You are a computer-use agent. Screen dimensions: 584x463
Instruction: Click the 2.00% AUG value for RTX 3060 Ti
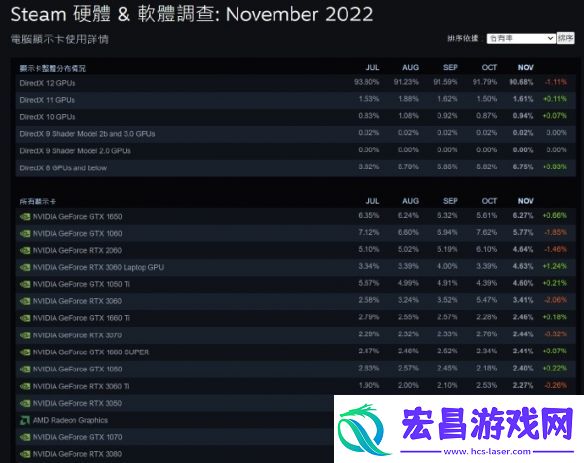(x=408, y=385)
